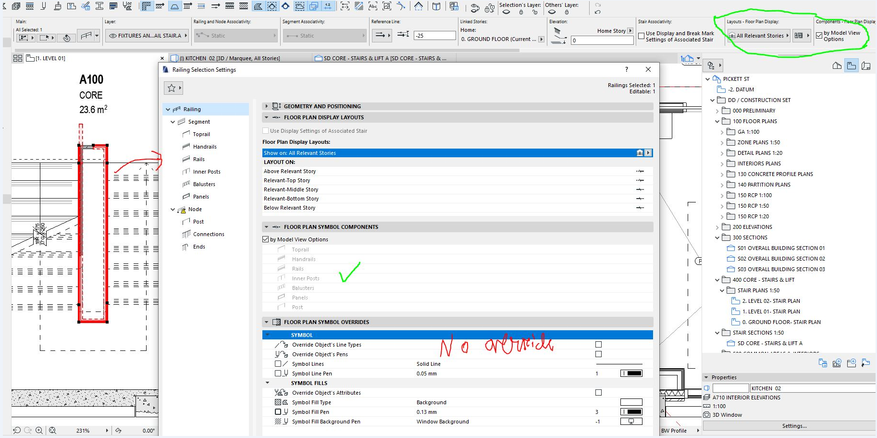
Task: Switch Navigator to Project Map house icon
Action: point(837,65)
